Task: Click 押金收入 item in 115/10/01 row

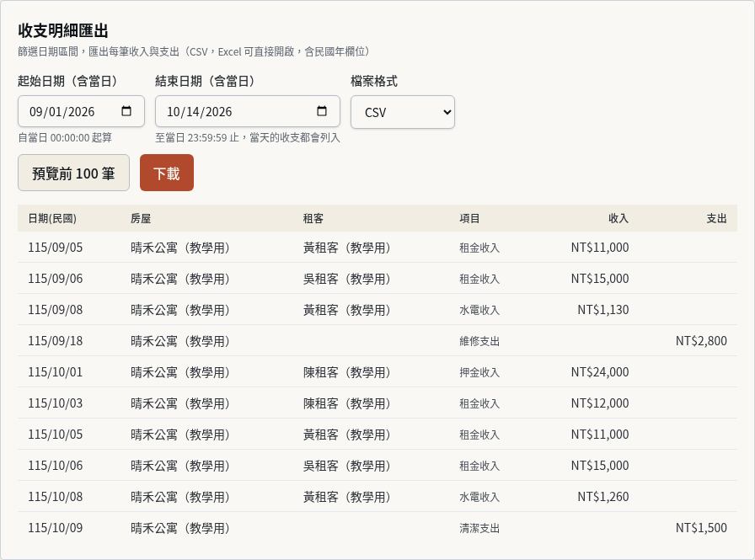Action: [x=479, y=372]
